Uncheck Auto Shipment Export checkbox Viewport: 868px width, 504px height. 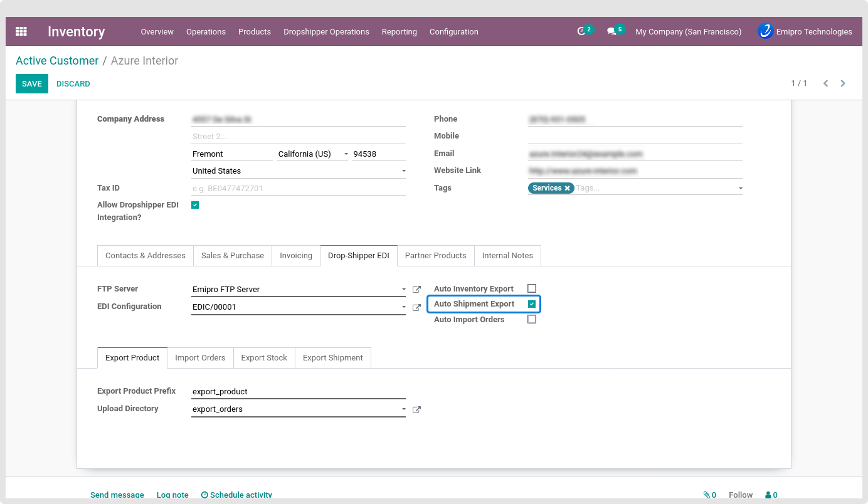click(x=532, y=304)
